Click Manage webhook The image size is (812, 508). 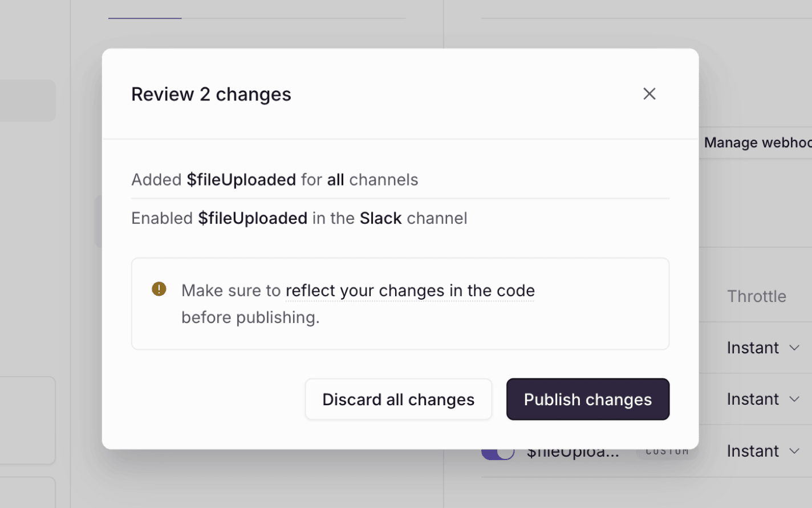pyautogui.click(x=758, y=142)
